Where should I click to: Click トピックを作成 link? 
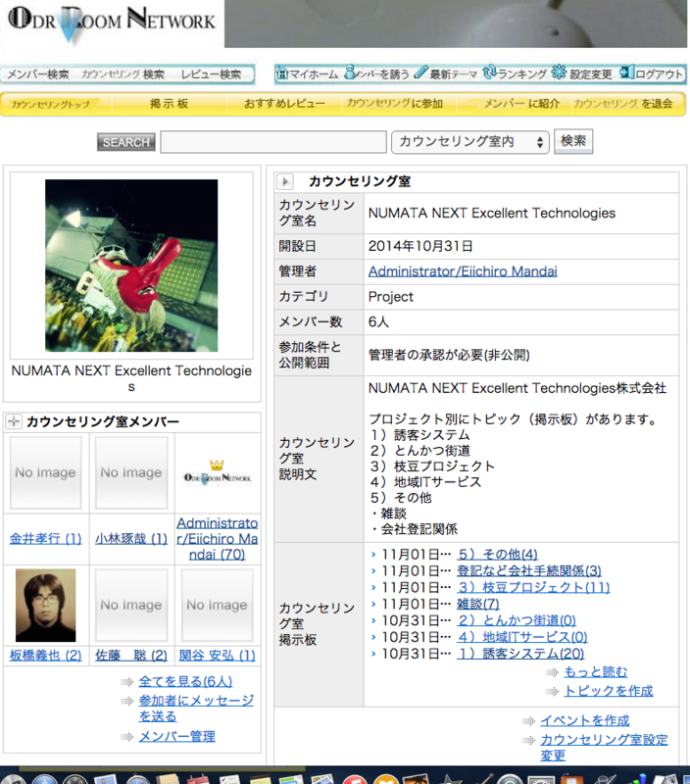609,691
